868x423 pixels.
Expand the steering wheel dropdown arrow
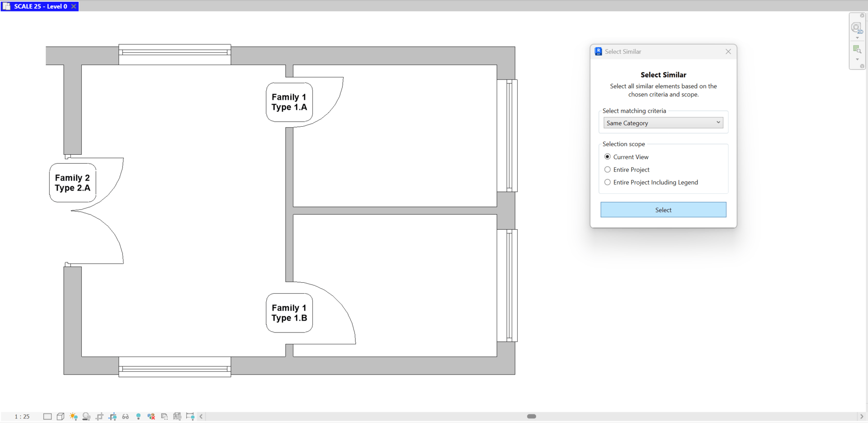click(x=857, y=38)
